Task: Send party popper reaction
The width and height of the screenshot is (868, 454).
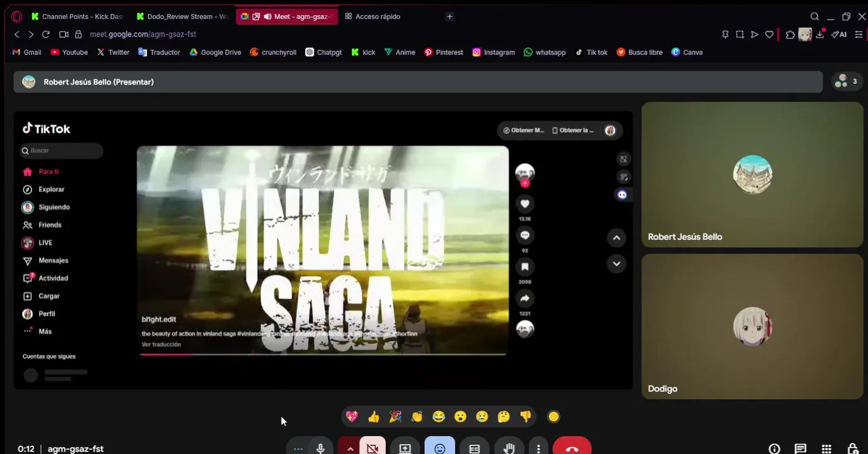Action: (395, 416)
